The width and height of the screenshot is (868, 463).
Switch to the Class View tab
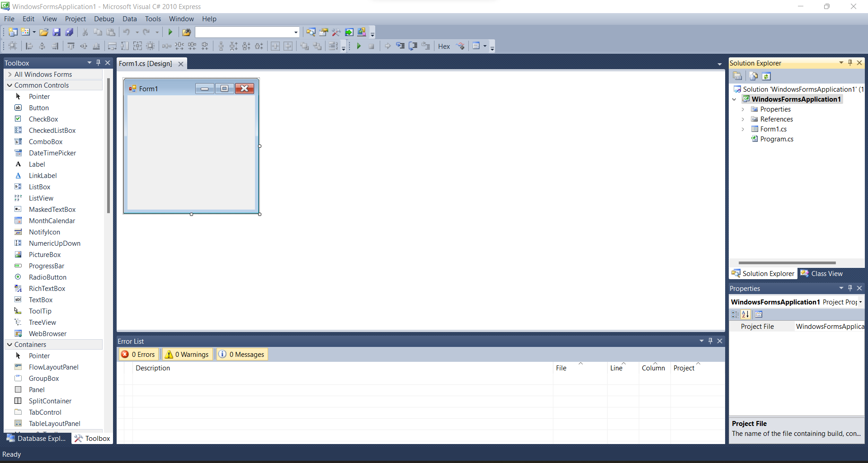coord(826,273)
